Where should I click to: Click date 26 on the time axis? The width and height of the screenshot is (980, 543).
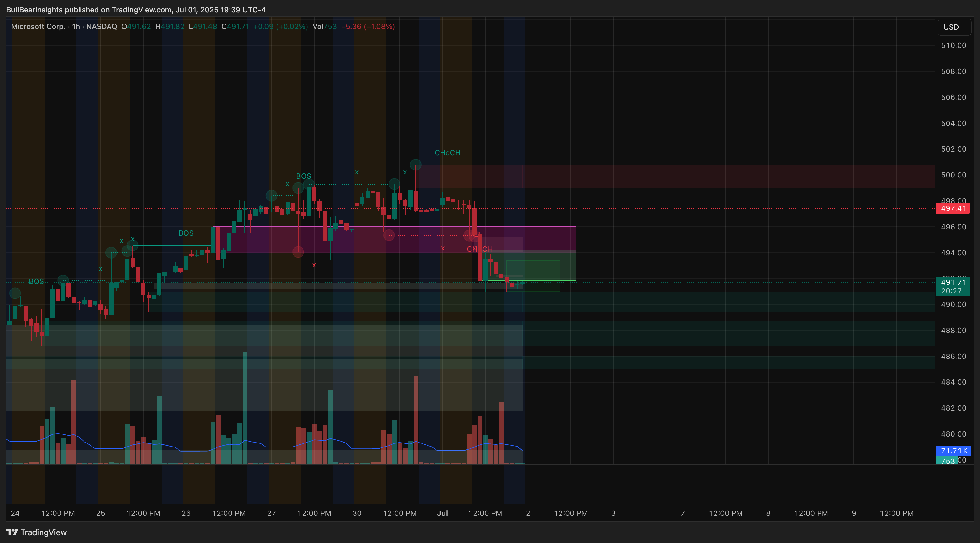[x=186, y=513]
